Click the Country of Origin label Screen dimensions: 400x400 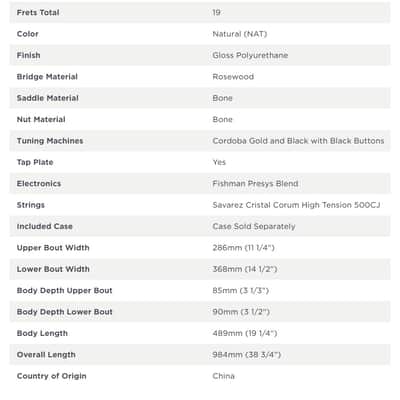(x=51, y=376)
